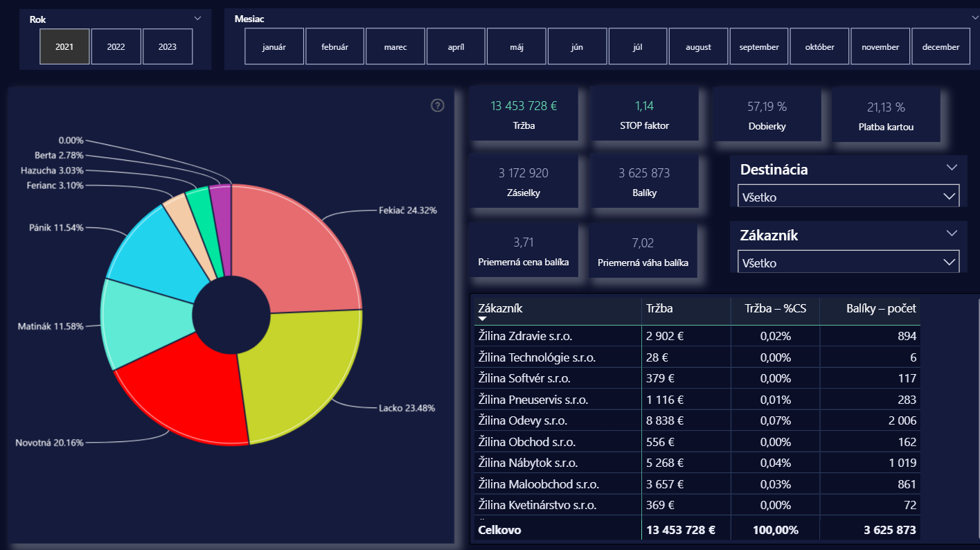The height and width of the screenshot is (550, 980).
Task: Filter by month júl
Action: [x=638, y=47]
